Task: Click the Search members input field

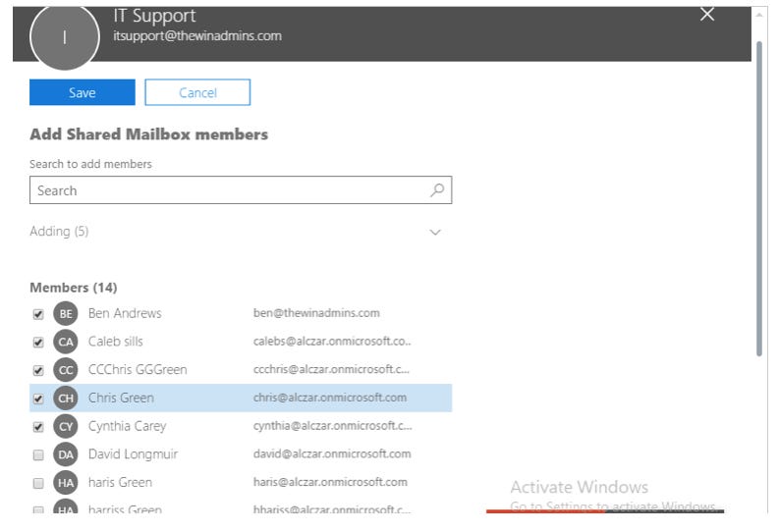Action: pyautogui.click(x=241, y=190)
